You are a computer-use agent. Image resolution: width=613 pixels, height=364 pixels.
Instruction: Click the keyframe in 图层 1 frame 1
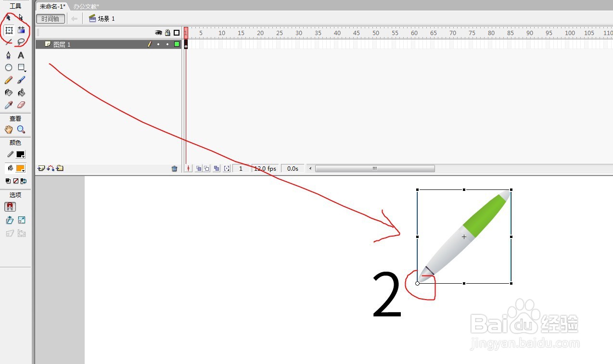tap(186, 44)
